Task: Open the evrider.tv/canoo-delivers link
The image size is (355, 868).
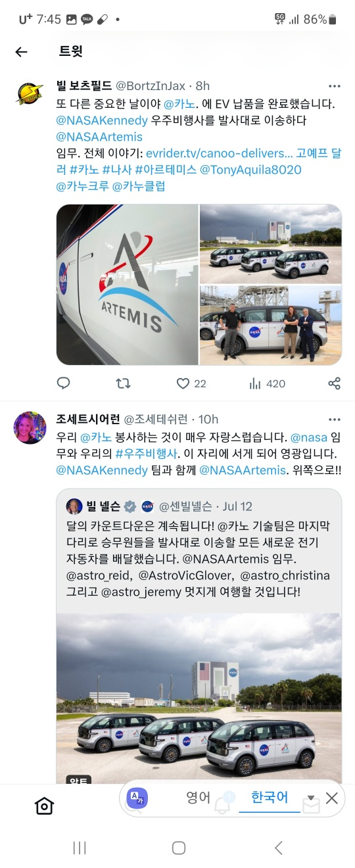Action: click(x=219, y=153)
